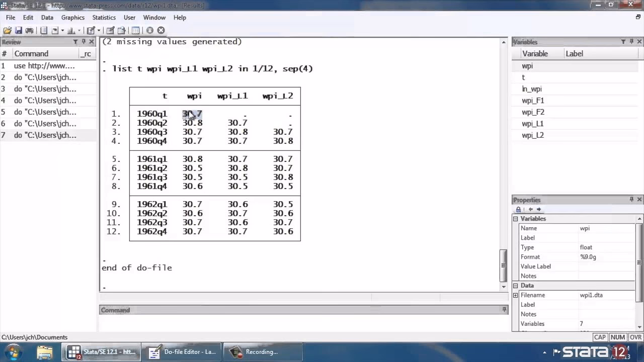Open the Statistics menu

pyautogui.click(x=104, y=17)
